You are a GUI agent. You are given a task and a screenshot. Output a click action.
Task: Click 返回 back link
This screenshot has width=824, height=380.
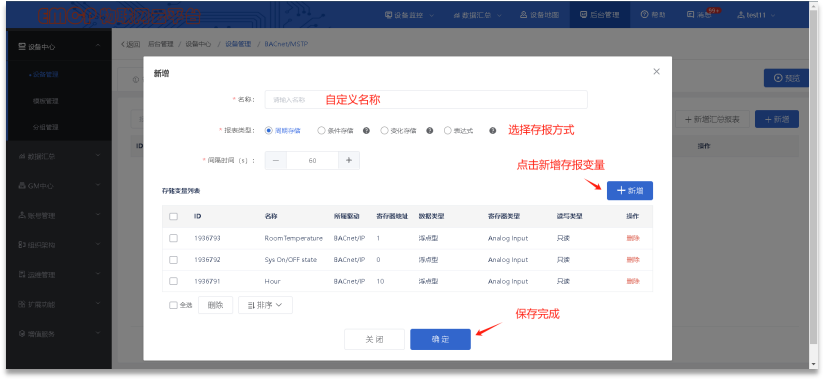[x=130, y=44]
